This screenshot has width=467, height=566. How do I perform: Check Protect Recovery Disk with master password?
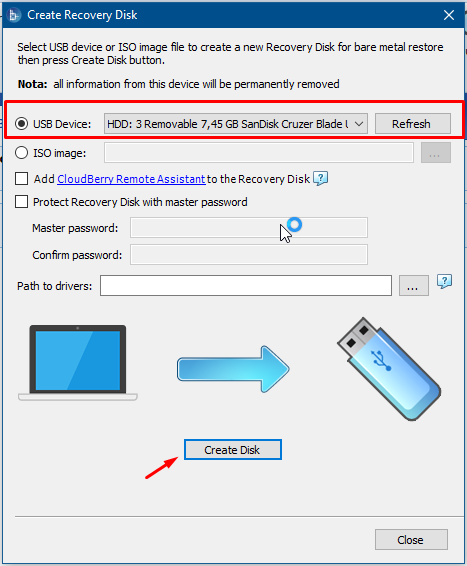pos(21,202)
